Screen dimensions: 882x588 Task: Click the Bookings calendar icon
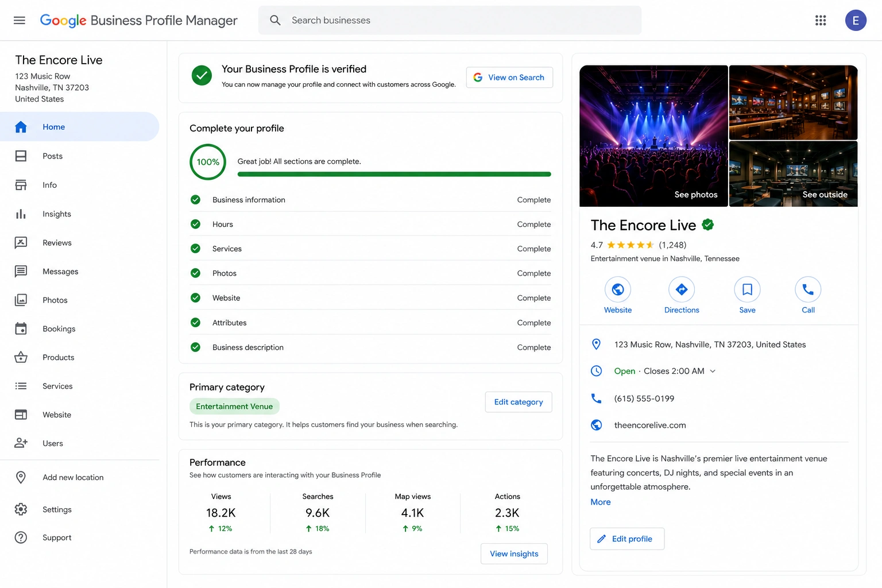(x=21, y=328)
